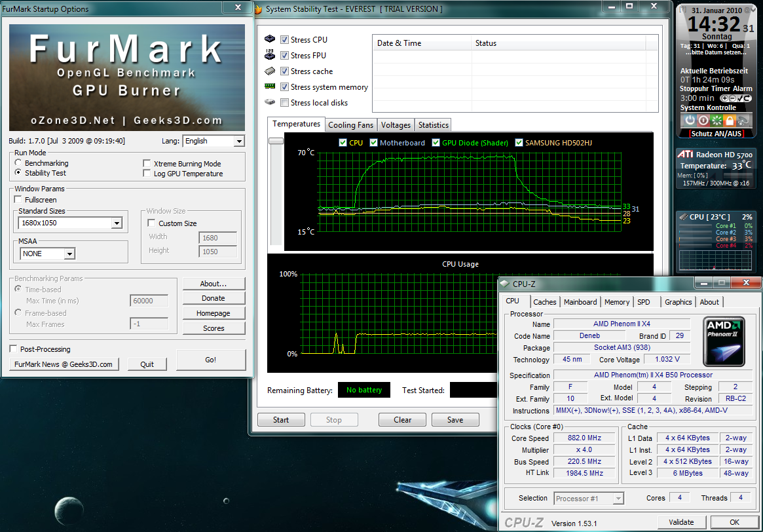The height and width of the screenshot is (532, 763).
Task: Click the blue power icon in System Kontrolle gadget
Action: tap(690, 120)
